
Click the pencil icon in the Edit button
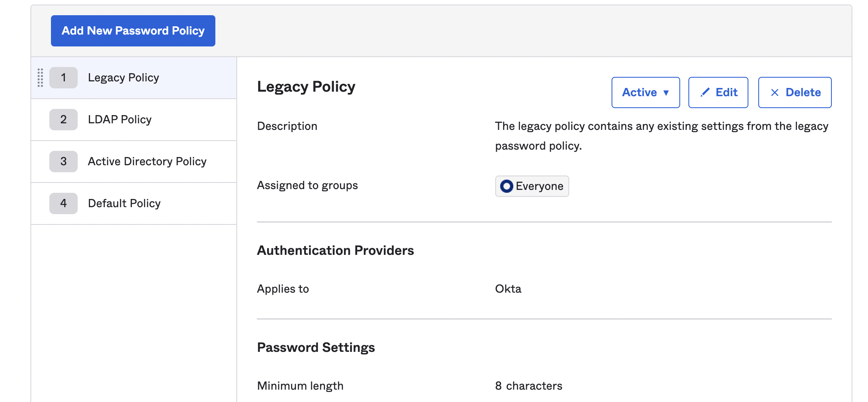(705, 92)
